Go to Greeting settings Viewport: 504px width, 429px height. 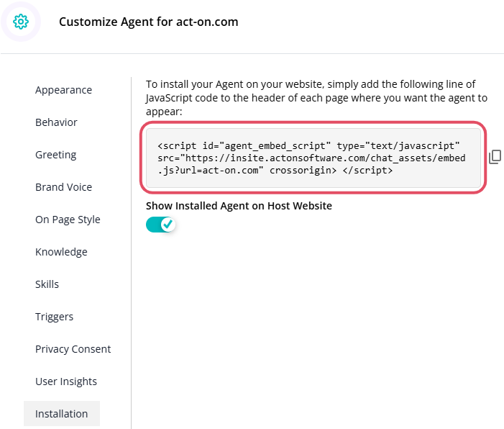[56, 155]
